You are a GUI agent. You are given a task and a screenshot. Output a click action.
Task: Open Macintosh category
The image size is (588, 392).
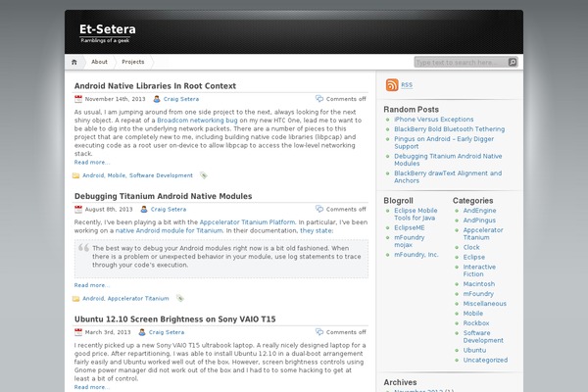(479, 284)
